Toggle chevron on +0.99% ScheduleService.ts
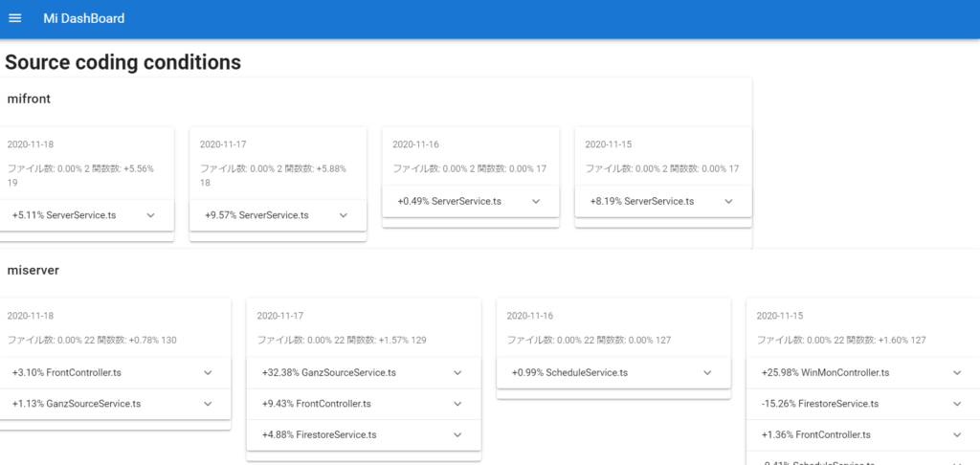Viewport: 980px width, 465px height. (x=707, y=372)
